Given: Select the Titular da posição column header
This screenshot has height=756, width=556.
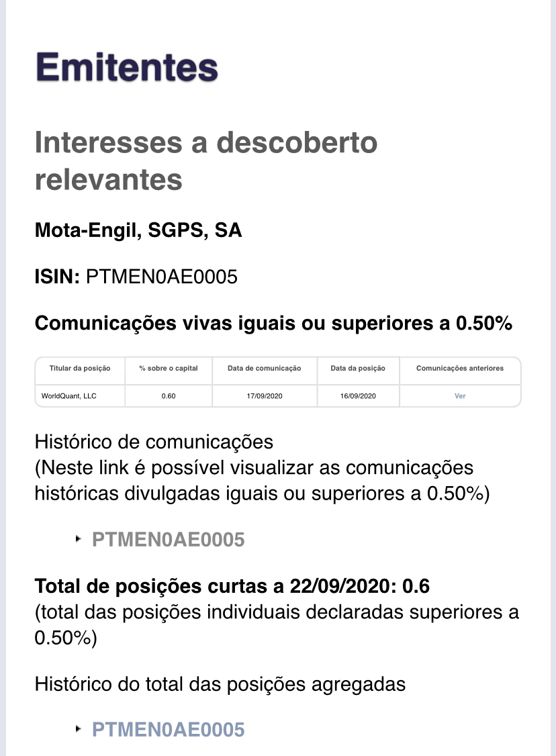Looking at the screenshot, I should click(x=80, y=369).
